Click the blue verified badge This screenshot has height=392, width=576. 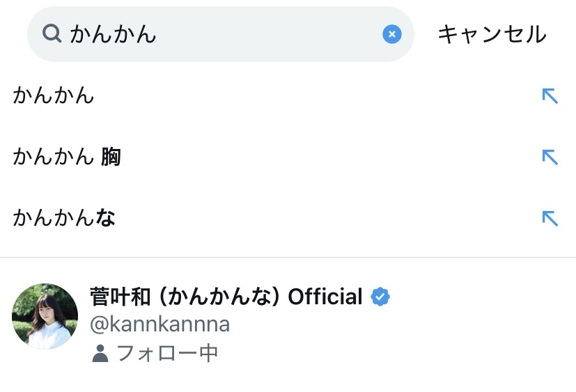coord(380,297)
